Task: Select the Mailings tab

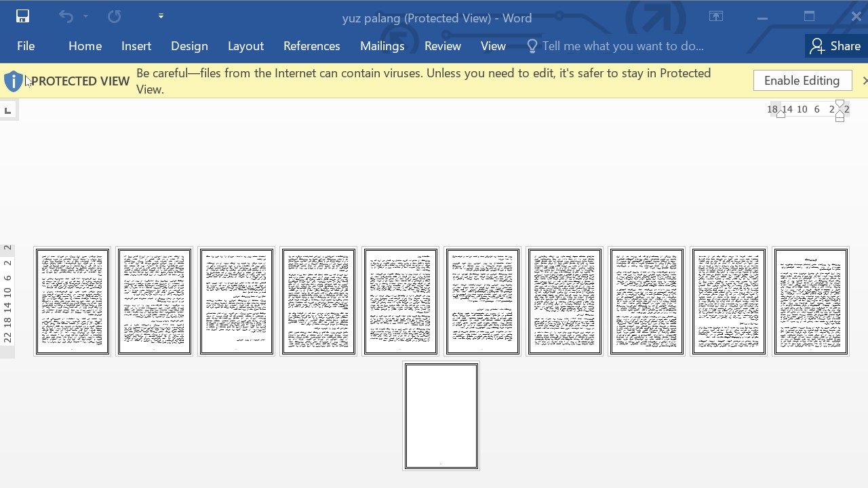Action: point(382,46)
